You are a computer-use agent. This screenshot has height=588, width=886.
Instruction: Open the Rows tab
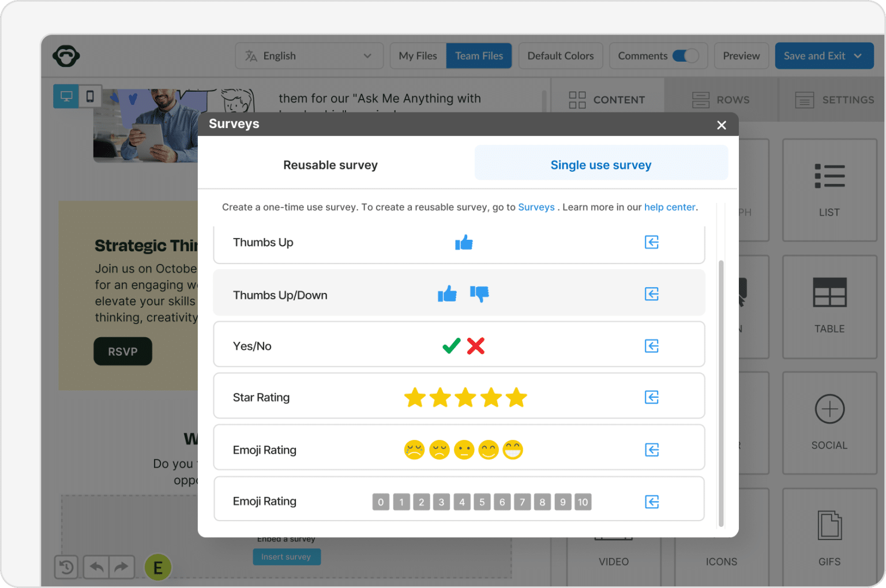click(x=721, y=100)
